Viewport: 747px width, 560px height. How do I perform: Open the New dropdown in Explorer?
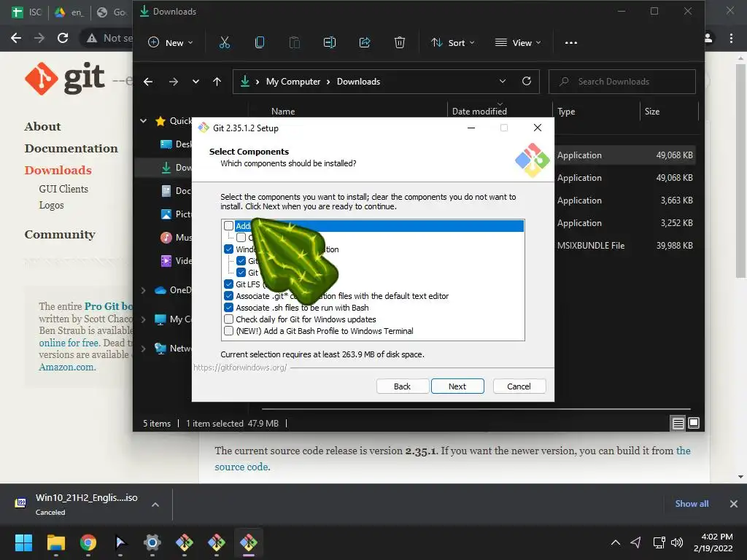tap(171, 43)
